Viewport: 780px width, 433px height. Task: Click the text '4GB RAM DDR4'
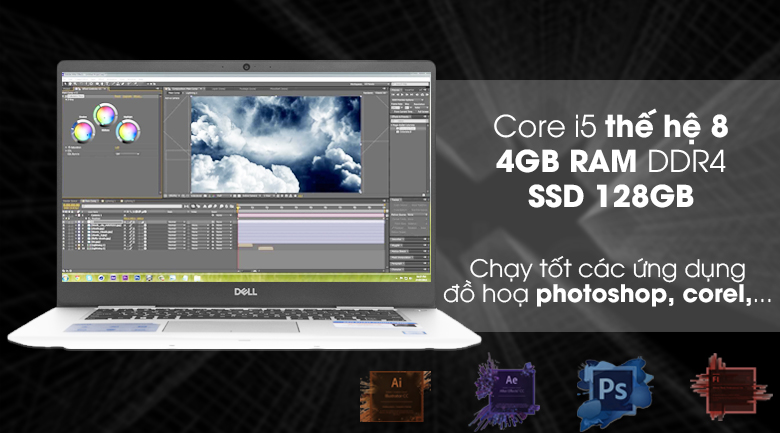(x=611, y=161)
